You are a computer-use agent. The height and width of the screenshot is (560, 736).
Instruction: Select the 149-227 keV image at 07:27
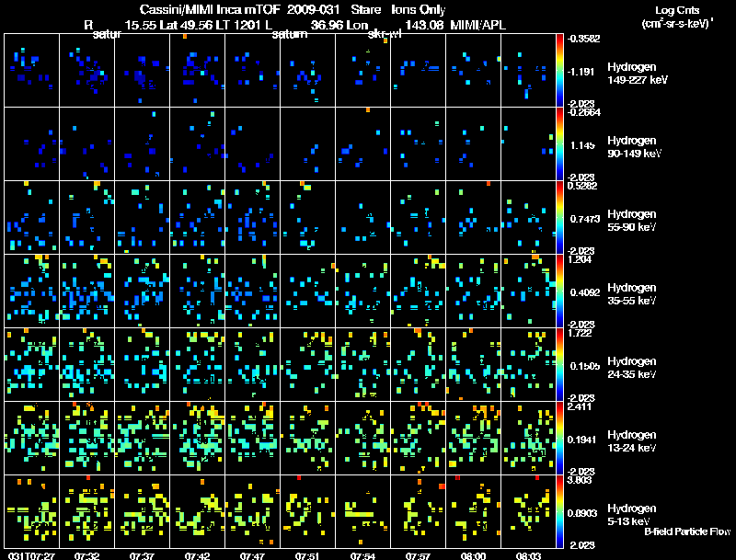[x=31, y=71]
